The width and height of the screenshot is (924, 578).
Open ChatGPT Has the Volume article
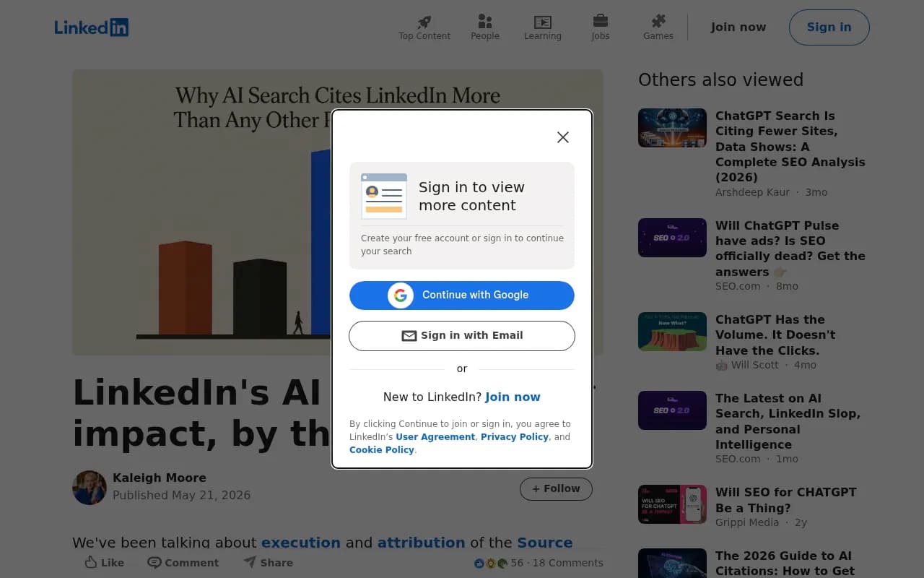tap(775, 335)
